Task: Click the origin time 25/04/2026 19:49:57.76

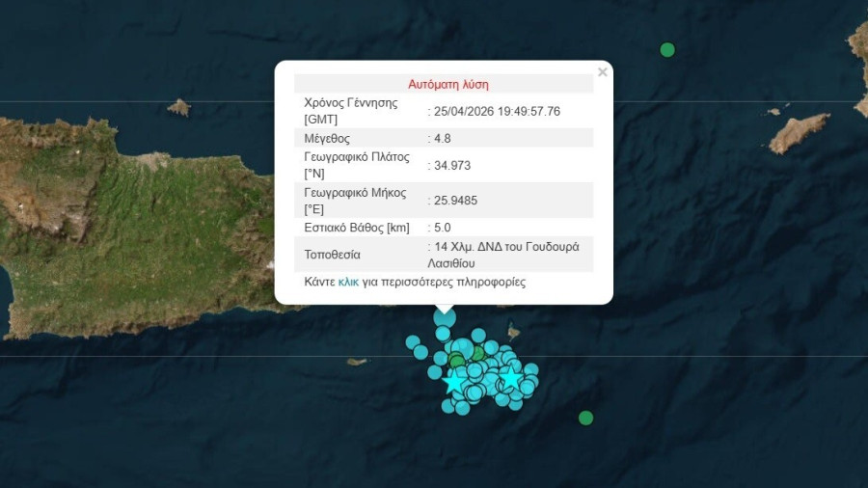Action: 497,111
